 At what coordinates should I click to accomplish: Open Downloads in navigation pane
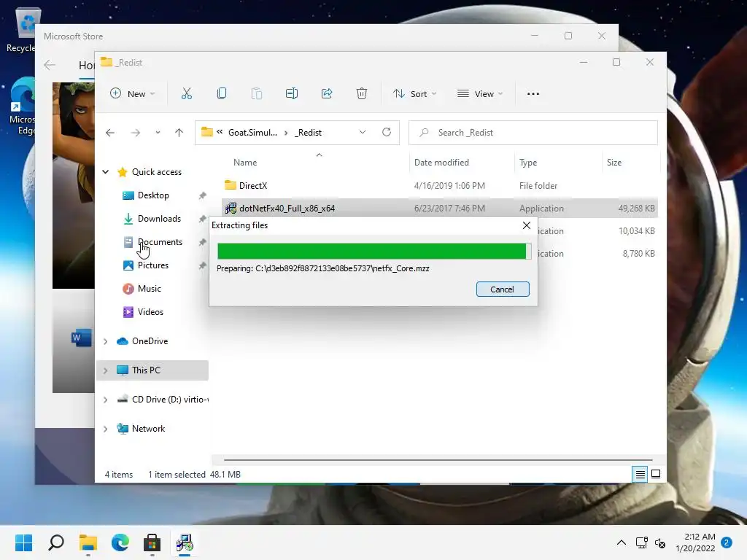159,219
